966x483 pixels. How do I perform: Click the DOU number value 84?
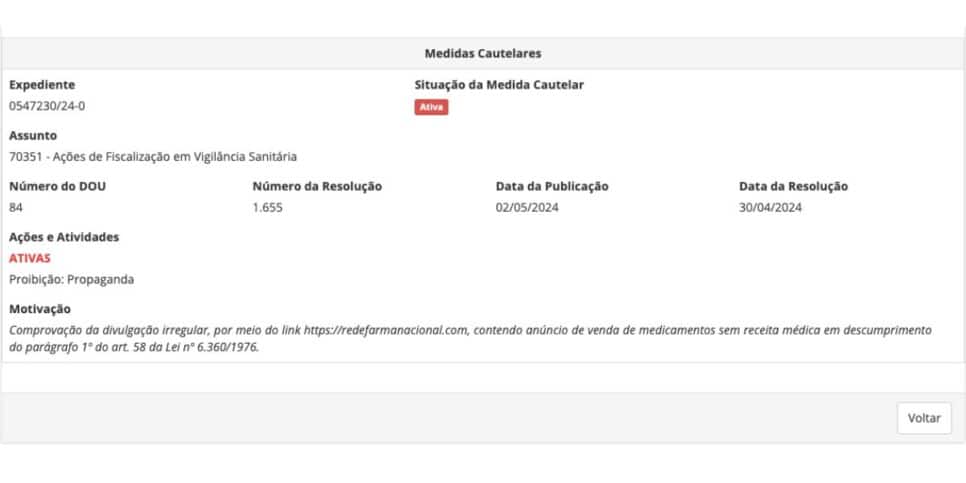[x=16, y=208]
